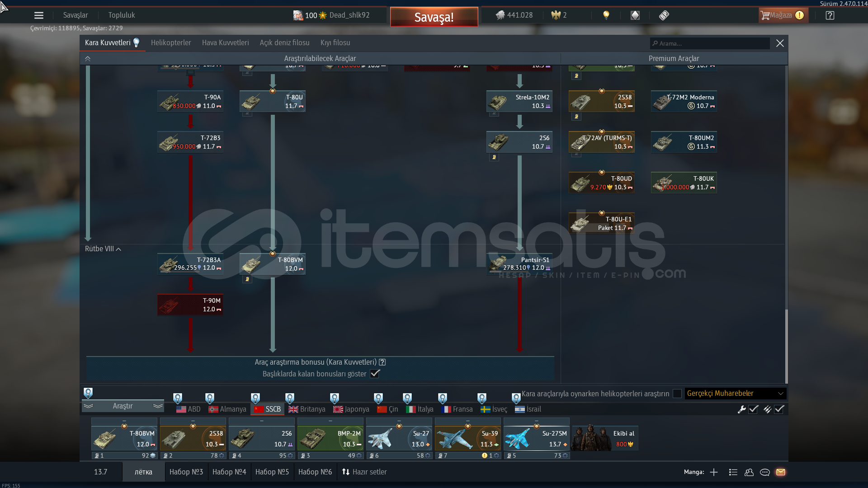Click the Hazır setler arrows icon
Image resolution: width=868 pixels, height=488 pixels.
(346, 472)
